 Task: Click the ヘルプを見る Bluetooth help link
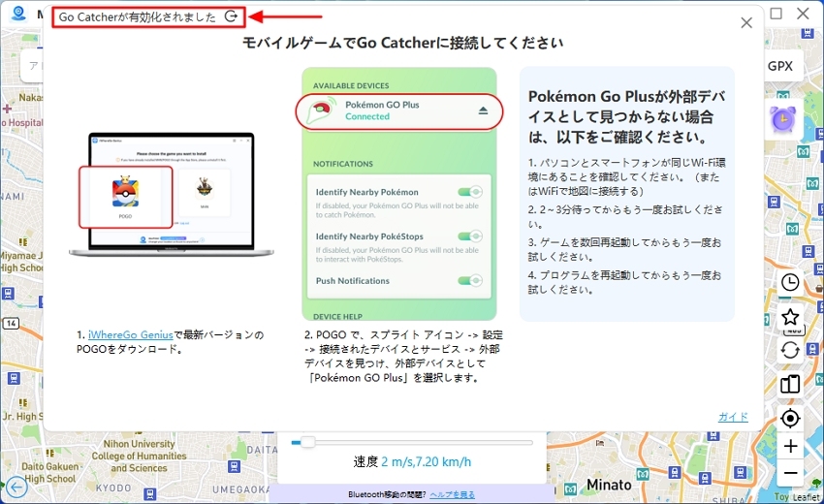pyautogui.click(x=453, y=494)
